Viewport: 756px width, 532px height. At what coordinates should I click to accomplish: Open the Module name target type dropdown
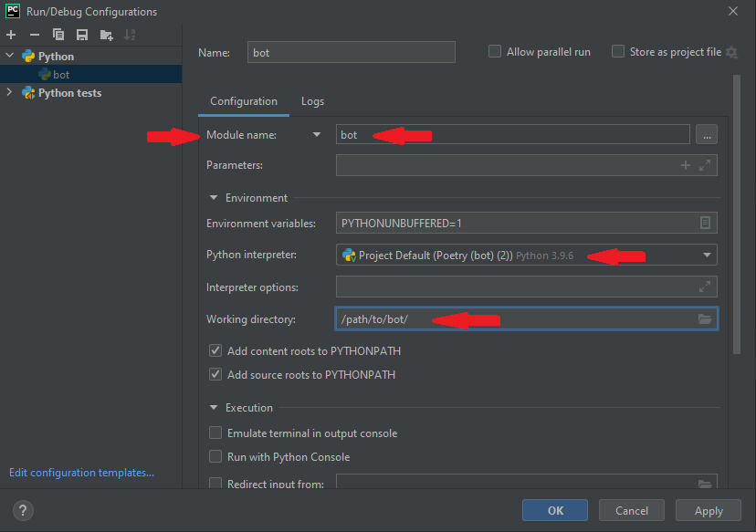coord(317,135)
